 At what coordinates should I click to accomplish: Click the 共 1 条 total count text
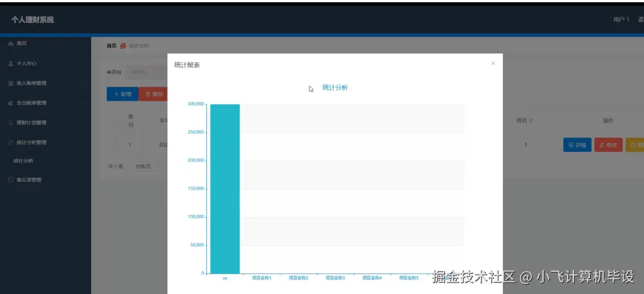click(116, 166)
